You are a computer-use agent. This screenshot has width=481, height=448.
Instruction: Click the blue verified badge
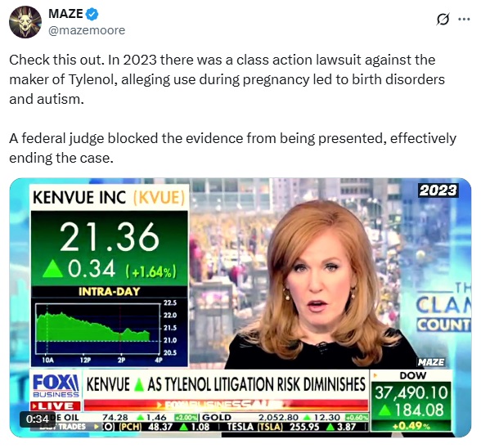92,14
